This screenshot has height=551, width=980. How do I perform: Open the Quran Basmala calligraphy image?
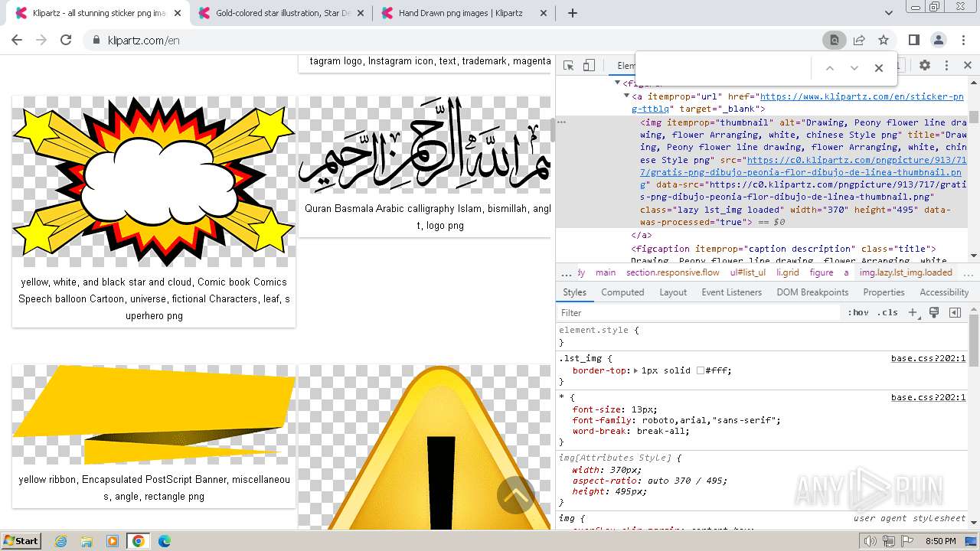(425, 145)
